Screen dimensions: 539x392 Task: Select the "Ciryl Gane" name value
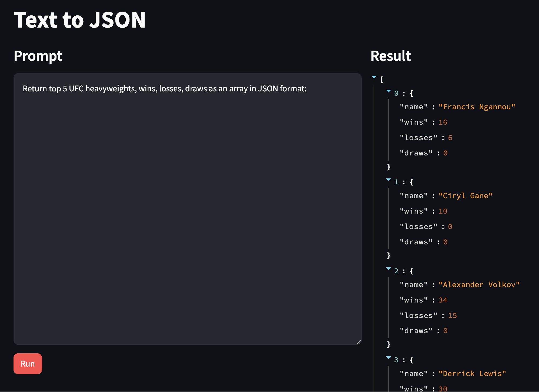[465, 195]
